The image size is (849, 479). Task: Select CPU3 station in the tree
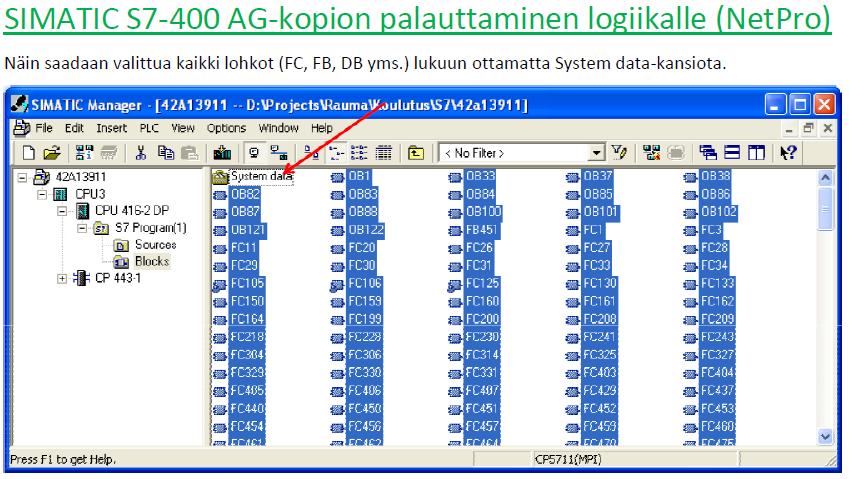click(x=90, y=194)
